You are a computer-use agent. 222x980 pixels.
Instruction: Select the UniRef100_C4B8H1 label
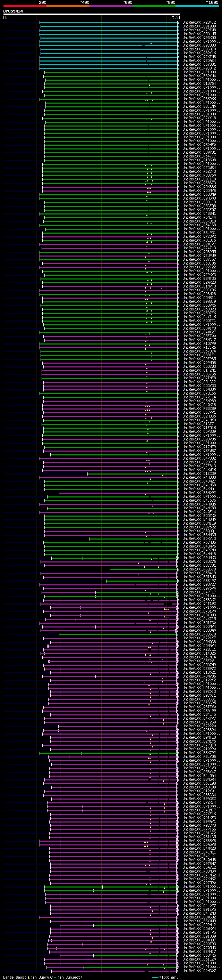[199, 213]
